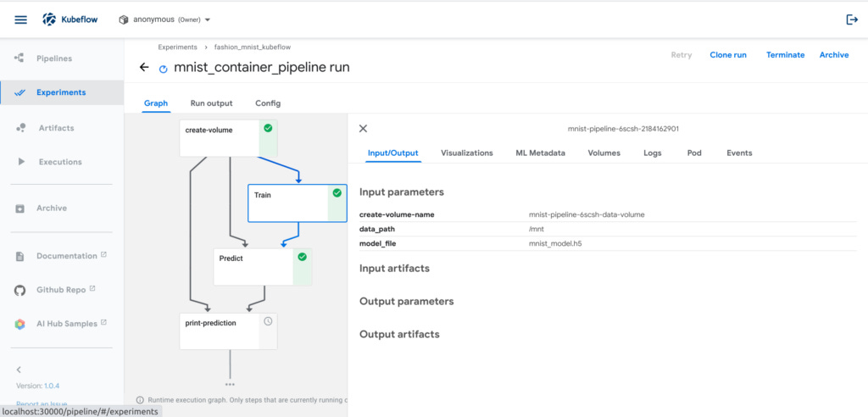Open the Config tab
This screenshot has width=868, height=417.
click(x=268, y=103)
